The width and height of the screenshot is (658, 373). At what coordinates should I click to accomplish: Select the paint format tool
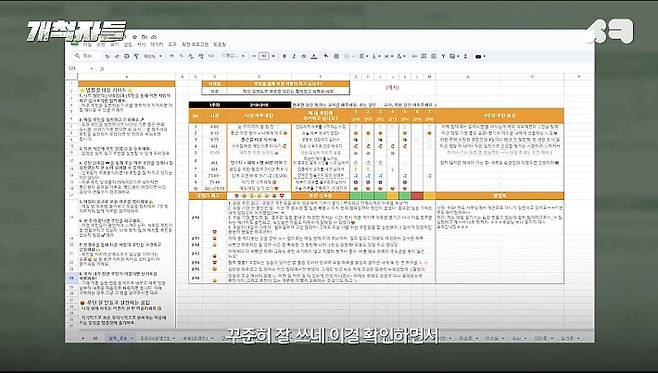136,56
